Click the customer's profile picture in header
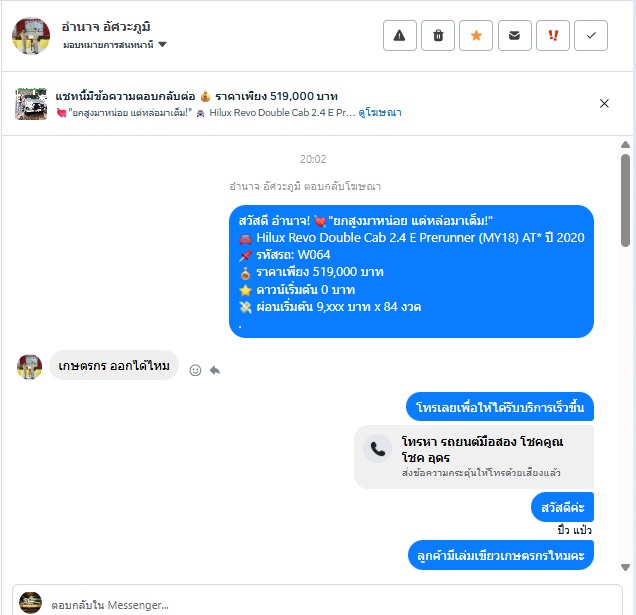636x615 pixels. point(31,36)
